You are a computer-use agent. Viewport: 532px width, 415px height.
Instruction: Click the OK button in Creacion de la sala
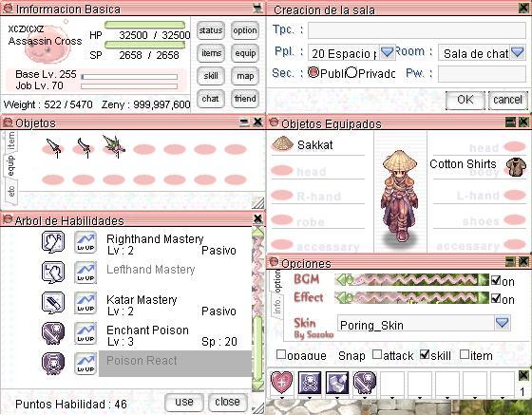465,101
